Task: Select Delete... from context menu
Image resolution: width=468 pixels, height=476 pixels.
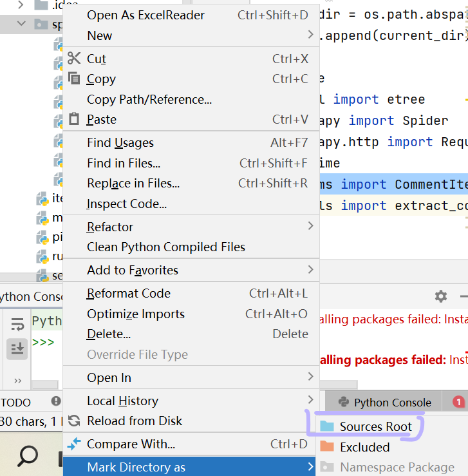Action: click(x=191, y=334)
